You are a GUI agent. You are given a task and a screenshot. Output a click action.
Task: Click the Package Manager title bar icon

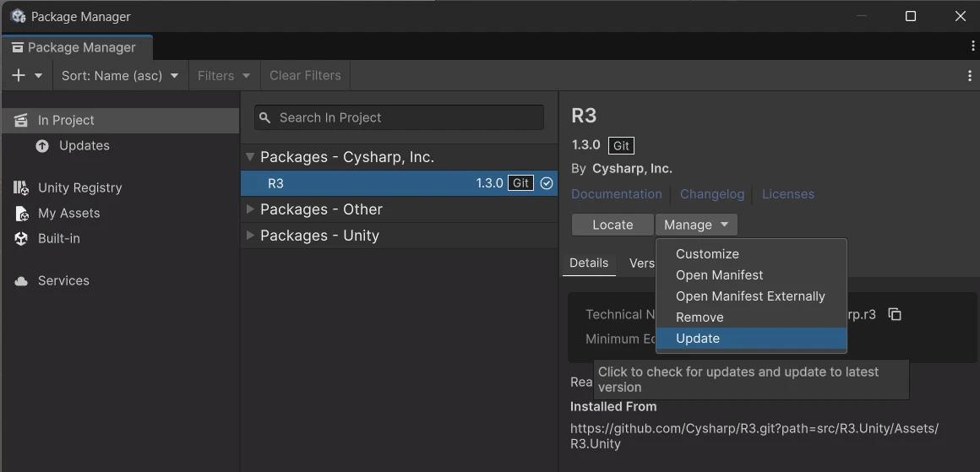point(18,16)
